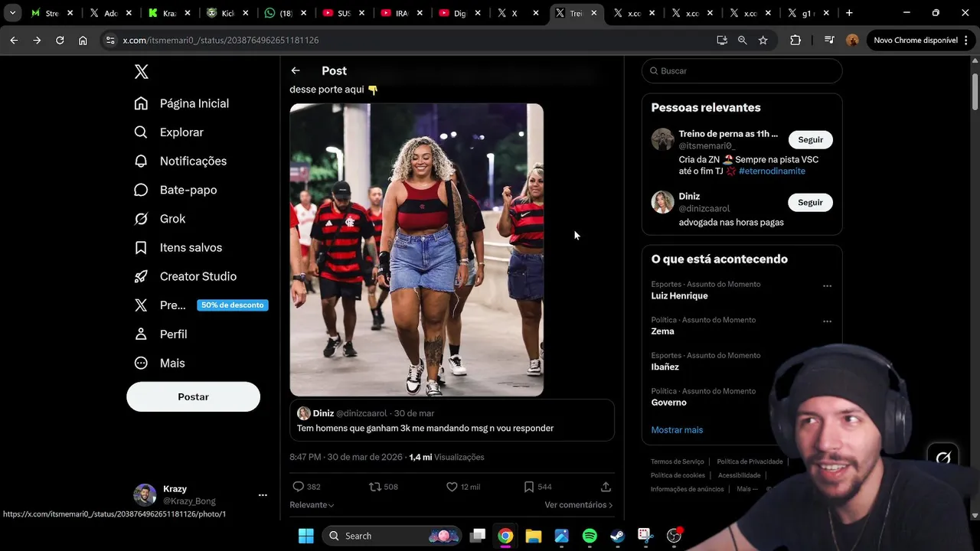The image size is (980, 551).
Task: Reload the page
Action: [x=60, y=40]
